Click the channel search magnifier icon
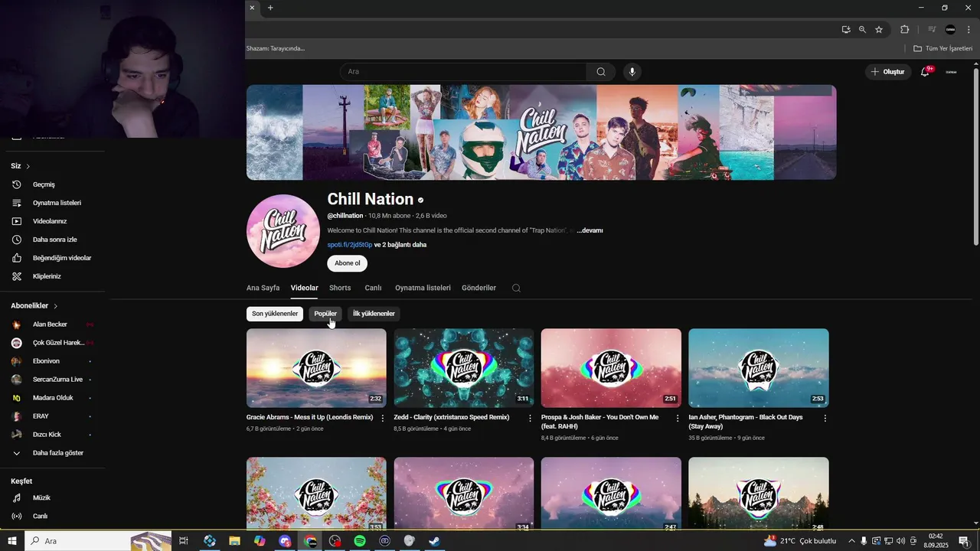This screenshot has width=980, height=551. click(516, 288)
